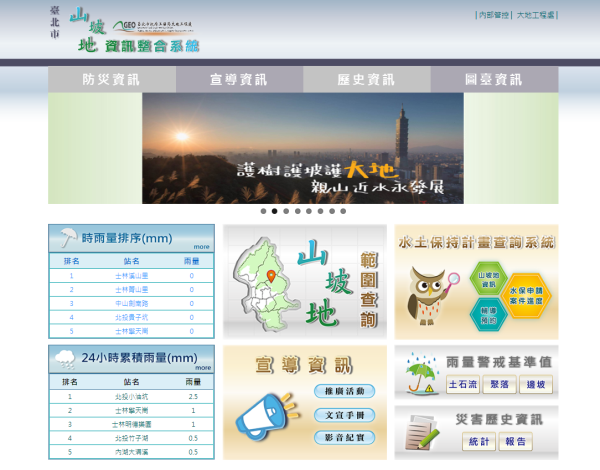Click station 北投竹子湖 in 24-hour table
The image size is (600, 470).
pyautogui.click(x=132, y=438)
